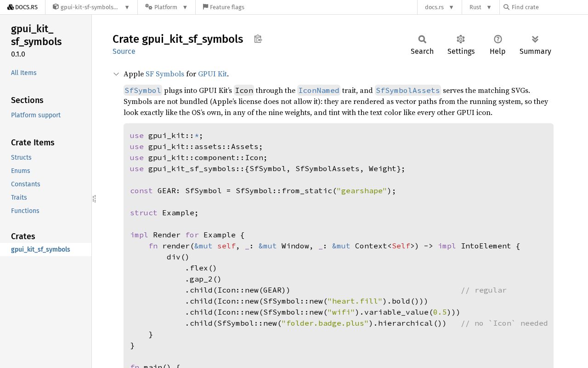
Task: Click the "heart.fill" string in code
Action: 355,301
